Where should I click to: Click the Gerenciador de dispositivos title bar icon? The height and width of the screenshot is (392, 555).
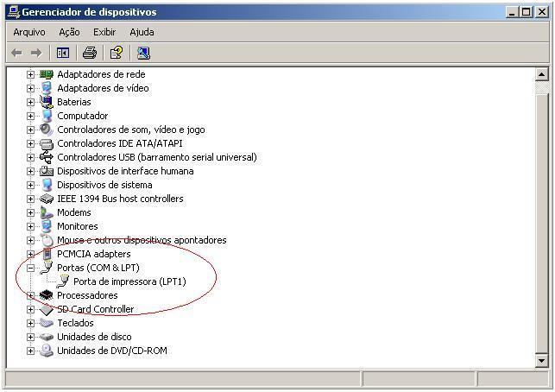click(14, 12)
